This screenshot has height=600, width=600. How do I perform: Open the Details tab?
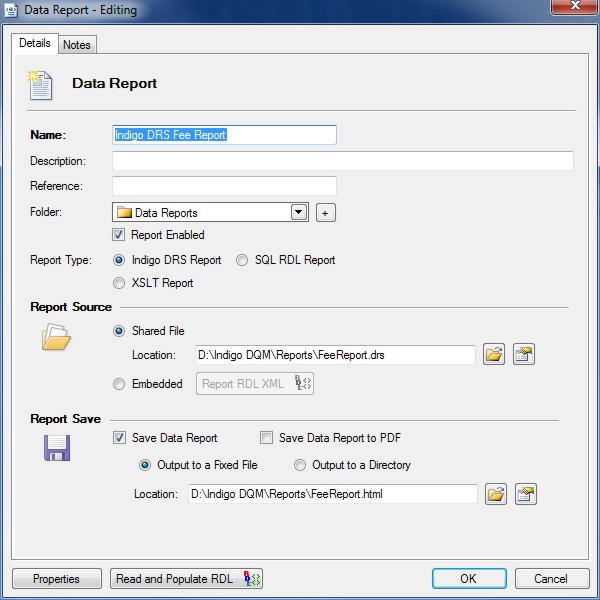[35, 44]
